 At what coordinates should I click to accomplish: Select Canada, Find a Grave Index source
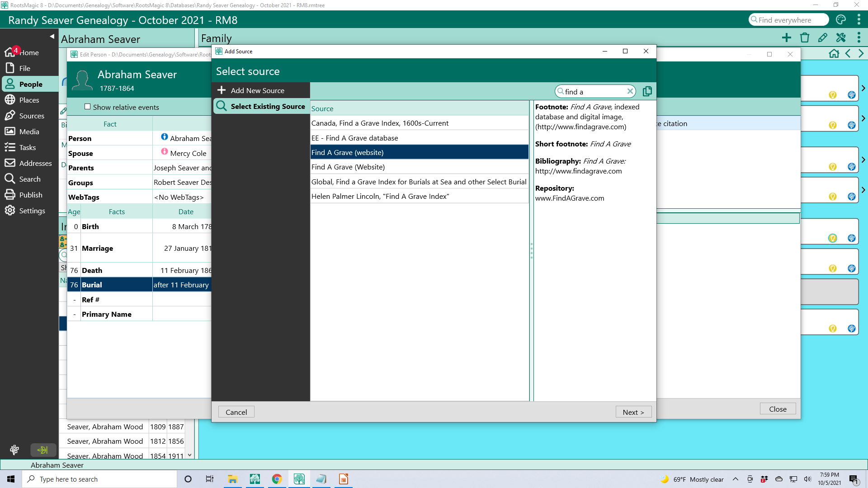(419, 123)
